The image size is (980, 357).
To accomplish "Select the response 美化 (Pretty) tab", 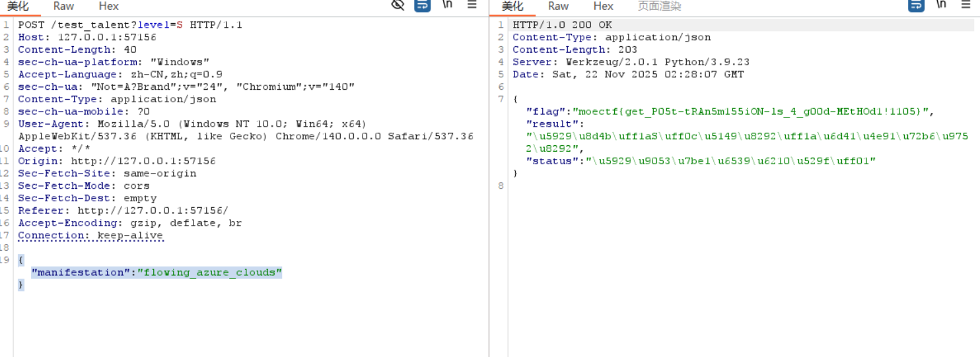I will click(512, 6).
